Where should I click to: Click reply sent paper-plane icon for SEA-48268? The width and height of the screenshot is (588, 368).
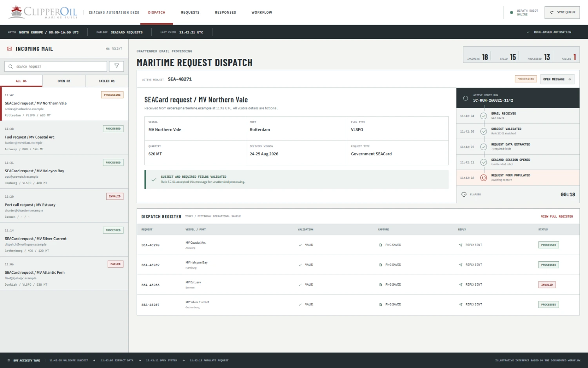click(461, 285)
